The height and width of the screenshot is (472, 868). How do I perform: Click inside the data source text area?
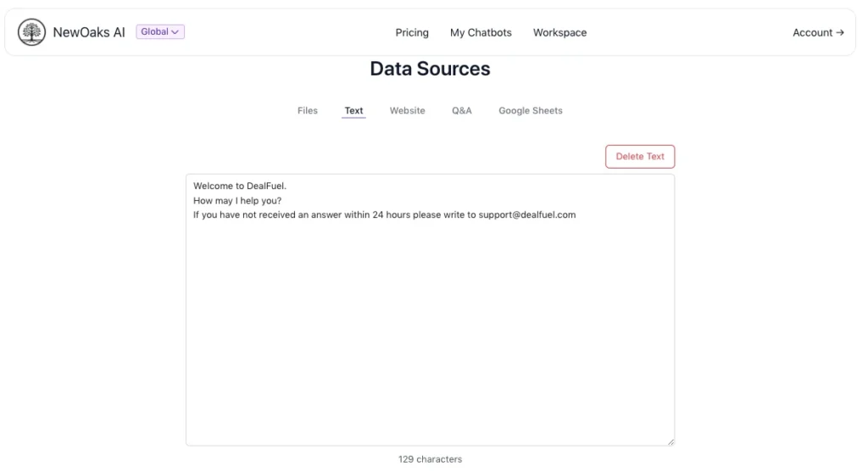430,310
